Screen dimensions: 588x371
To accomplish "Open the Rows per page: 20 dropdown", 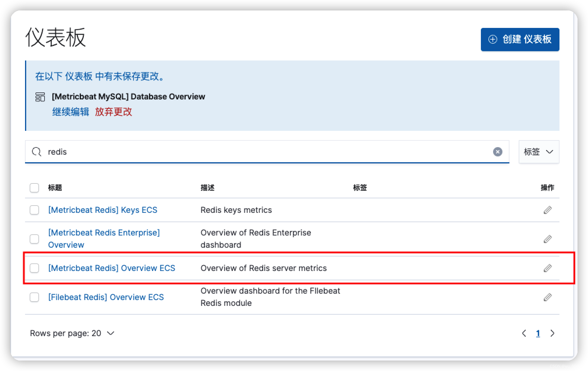I will [x=72, y=333].
